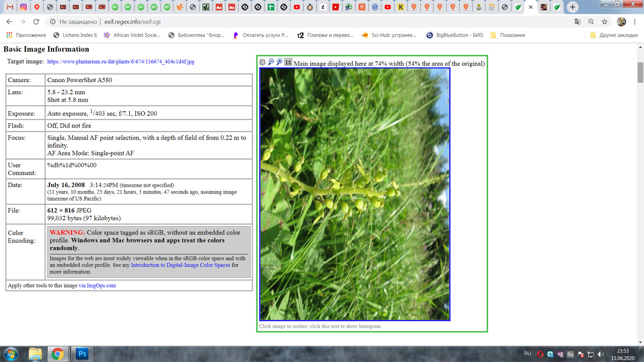Click the volume speaker icon in system tray

(x=601, y=354)
